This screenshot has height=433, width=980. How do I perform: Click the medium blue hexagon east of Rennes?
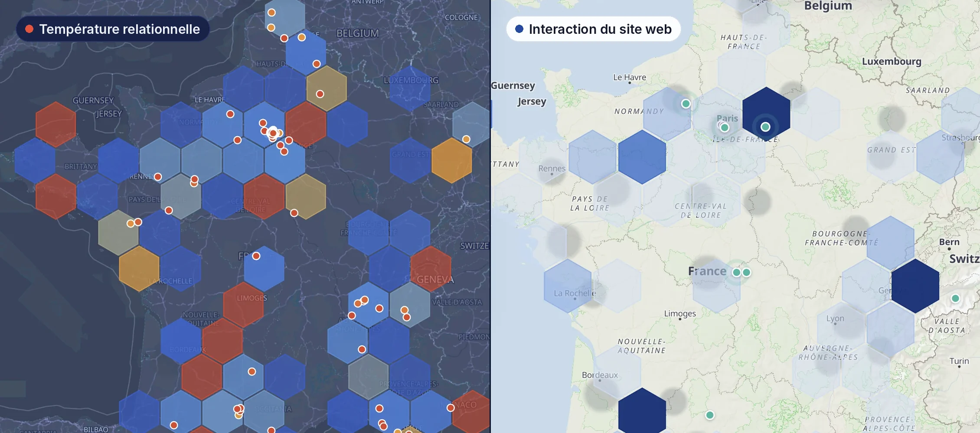642,157
